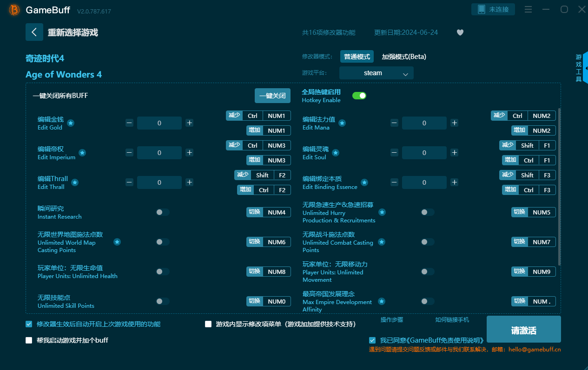Click the NUM9 hotkey for Unlimited Movement
Image resolution: width=588 pixels, height=370 pixels.
pyautogui.click(x=534, y=272)
